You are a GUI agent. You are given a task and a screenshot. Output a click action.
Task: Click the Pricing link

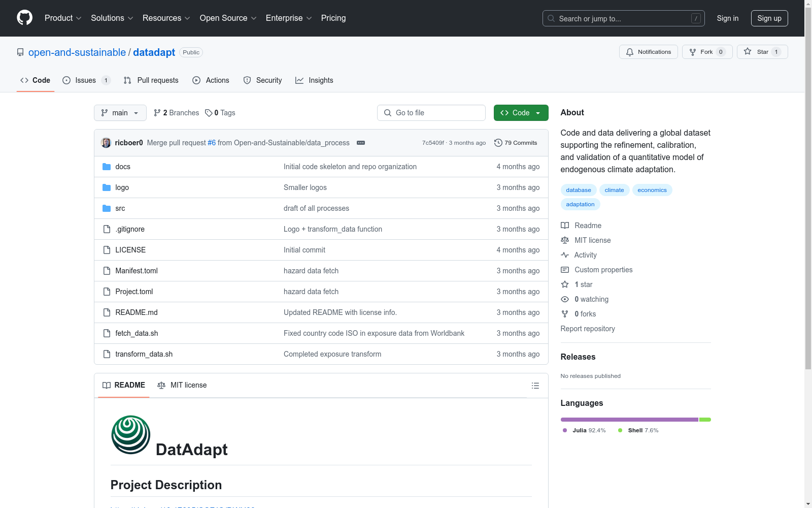pyautogui.click(x=333, y=18)
